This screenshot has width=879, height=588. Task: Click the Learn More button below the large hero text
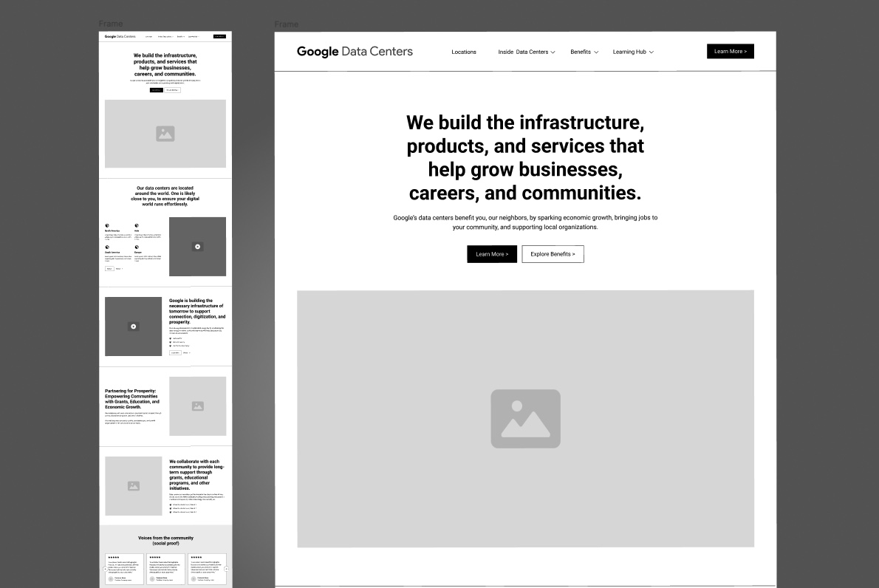point(492,254)
